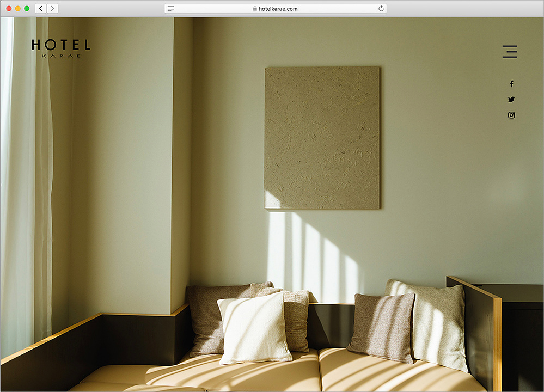The image size is (544, 392).
Task: Open the hotel's Twitter icon
Action: click(x=511, y=99)
